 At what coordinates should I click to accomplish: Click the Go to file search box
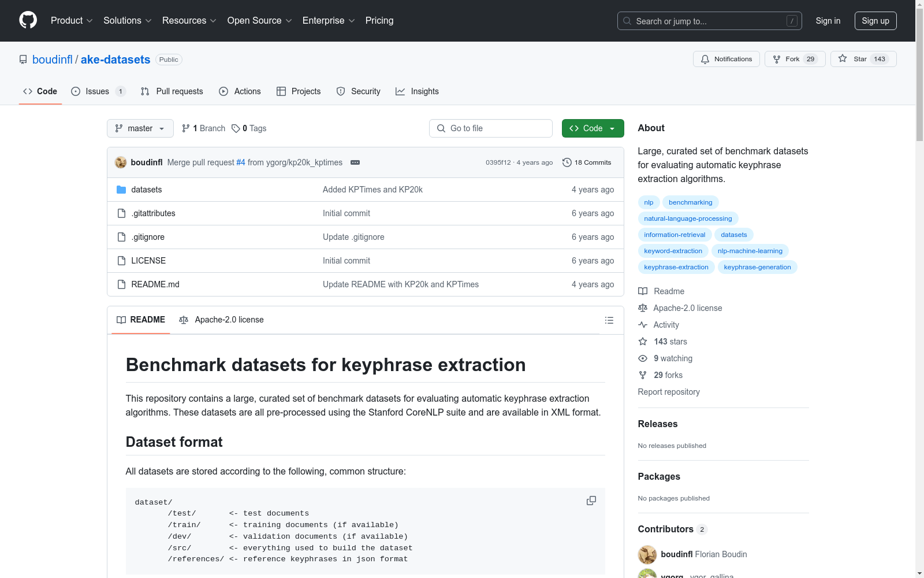coord(491,128)
